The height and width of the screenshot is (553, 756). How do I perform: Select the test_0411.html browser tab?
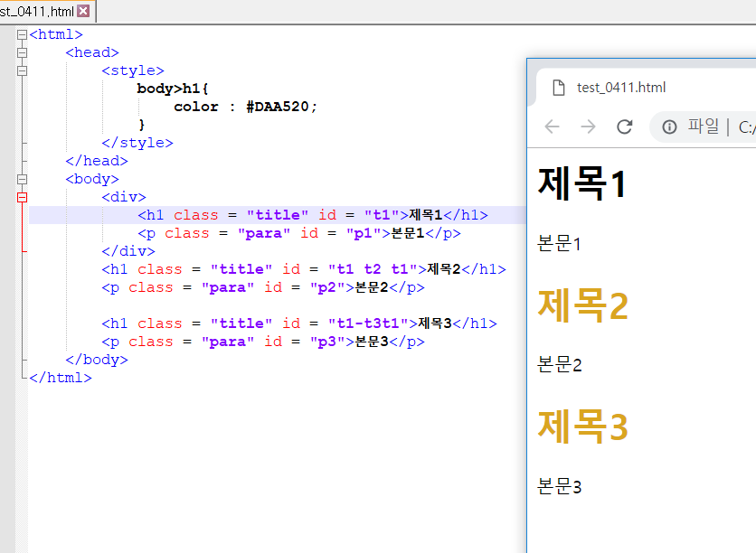[x=646, y=87]
